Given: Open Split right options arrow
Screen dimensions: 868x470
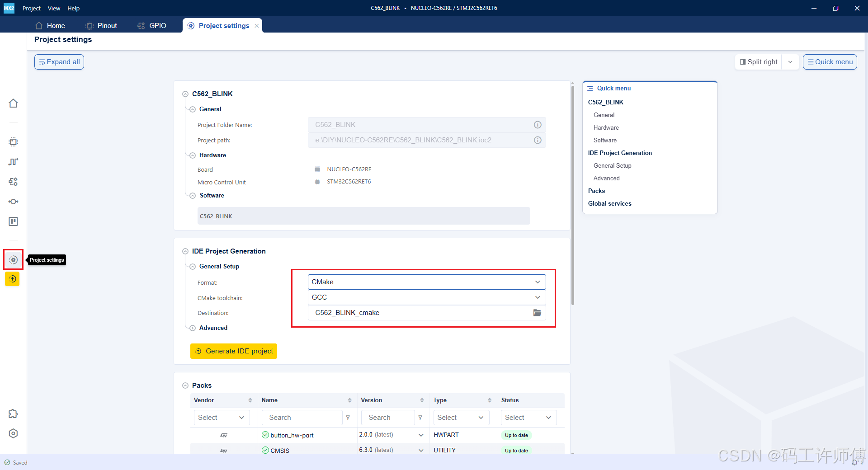Looking at the screenshot, I should click(790, 62).
